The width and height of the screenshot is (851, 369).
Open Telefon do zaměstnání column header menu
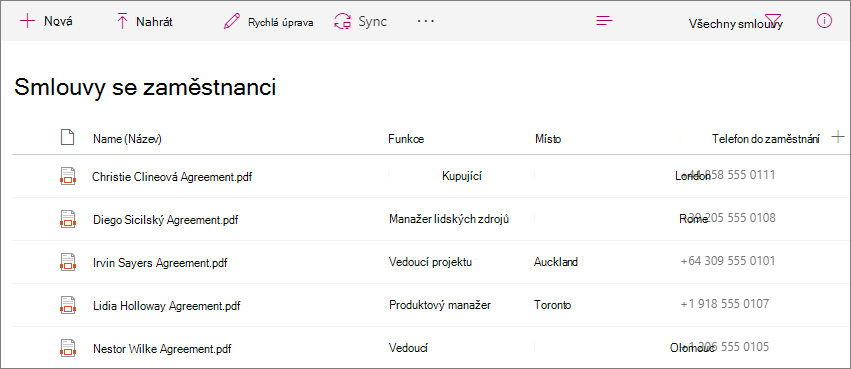pyautogui.click(x=766, y=139)
